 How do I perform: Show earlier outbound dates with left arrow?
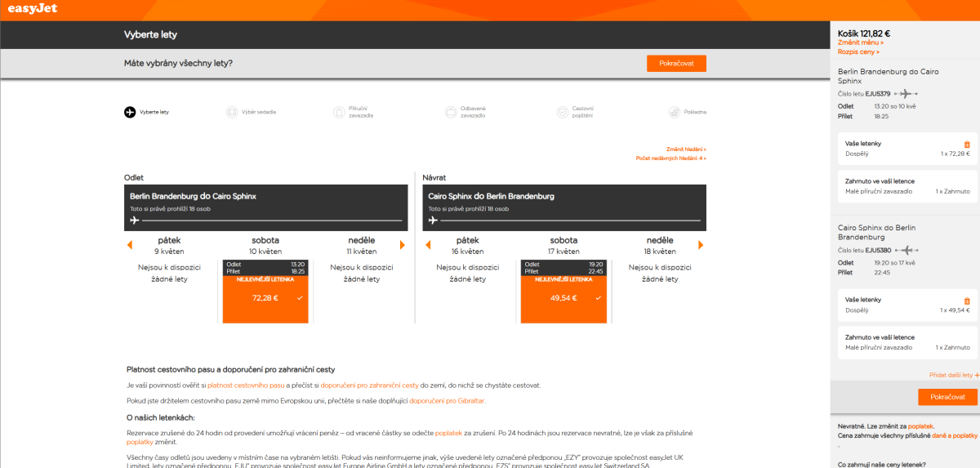pyautogui.click(x=129, y=245)
